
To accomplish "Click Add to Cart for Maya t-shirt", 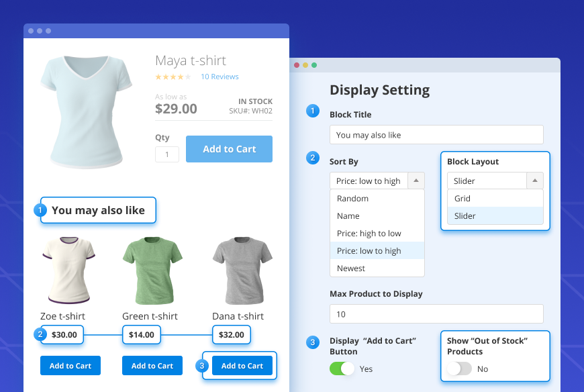I will [x=229, y=148].
